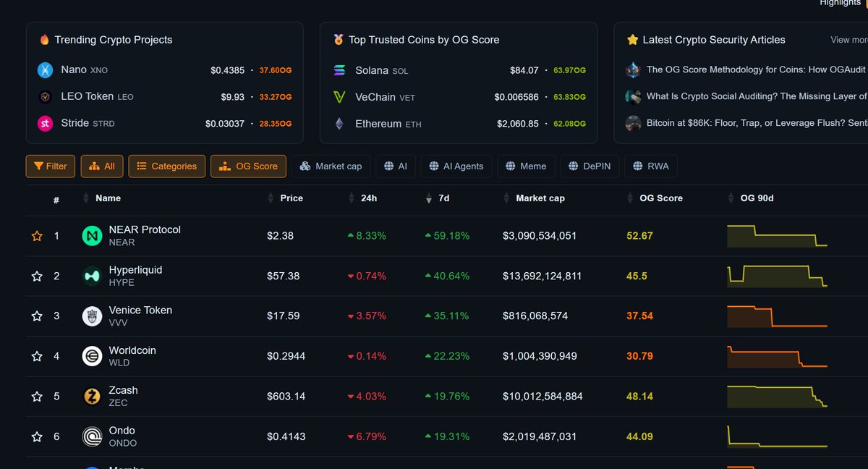Open Hyperliquid coin name

pyautogui.click(x=135, y=270)
